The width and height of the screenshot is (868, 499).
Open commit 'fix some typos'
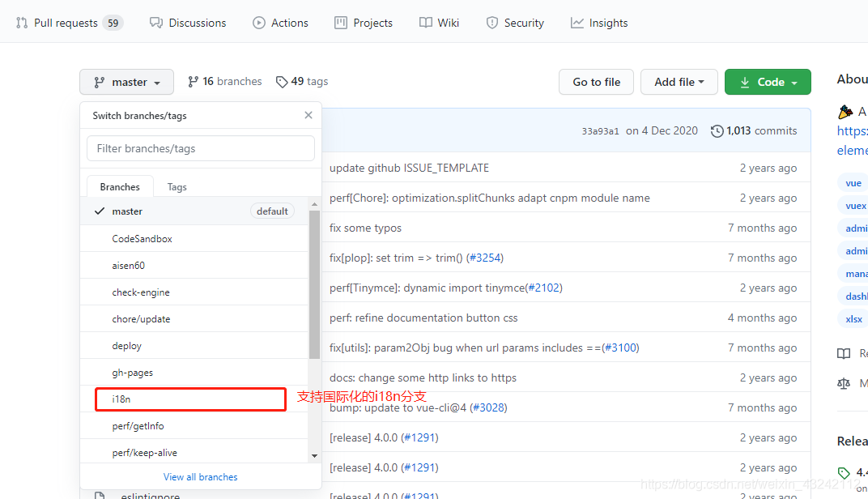click(x=365, y=228)
